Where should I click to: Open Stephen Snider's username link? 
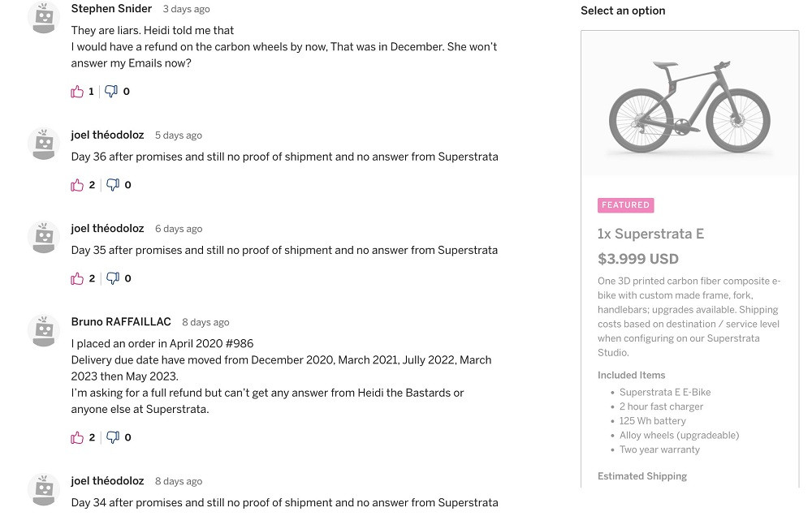click(111, 9)
